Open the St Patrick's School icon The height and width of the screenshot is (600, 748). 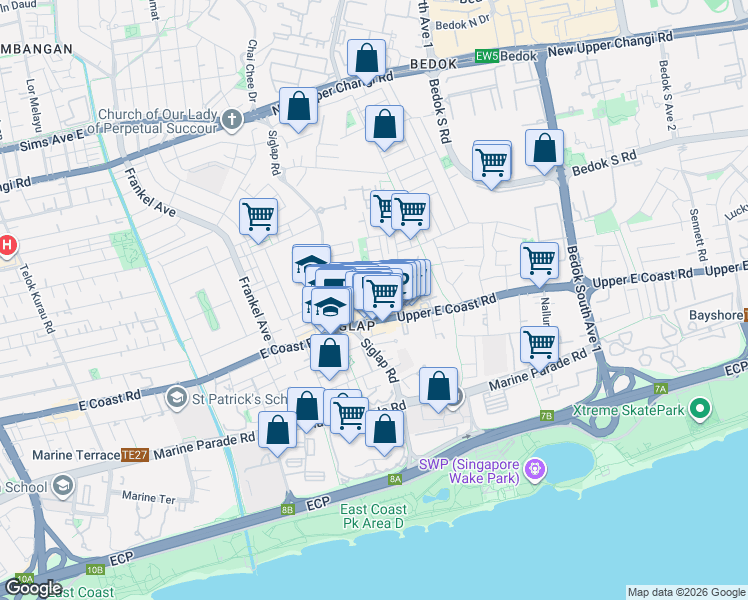click(x=177, y=398)
